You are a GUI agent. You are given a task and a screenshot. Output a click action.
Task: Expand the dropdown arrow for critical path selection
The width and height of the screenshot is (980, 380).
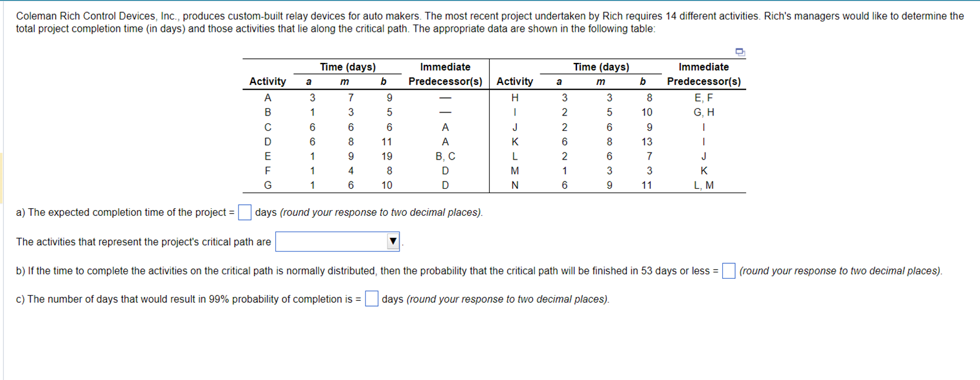(x=394, y=241)
